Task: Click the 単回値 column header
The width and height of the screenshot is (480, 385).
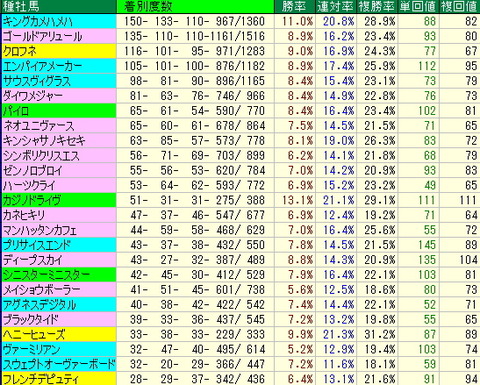Action: 419,6
